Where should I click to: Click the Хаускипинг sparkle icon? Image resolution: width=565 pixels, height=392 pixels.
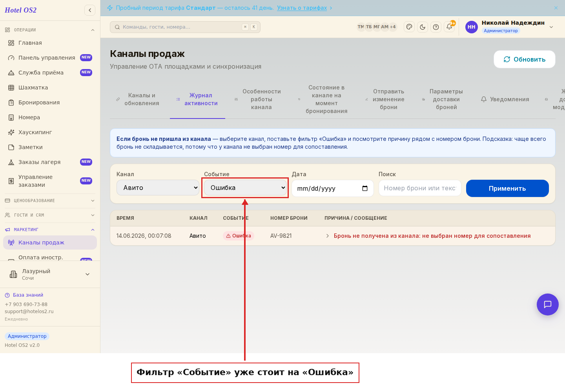point(11,132)
